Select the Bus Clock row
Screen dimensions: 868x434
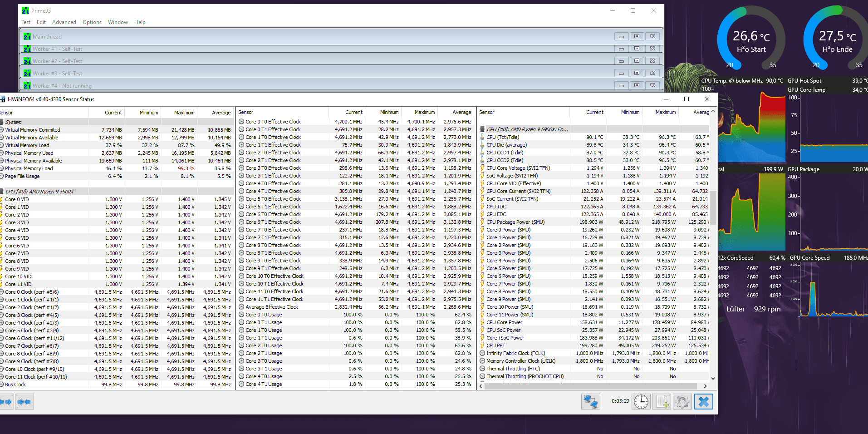pyautogui.click(x=117, y=385)
